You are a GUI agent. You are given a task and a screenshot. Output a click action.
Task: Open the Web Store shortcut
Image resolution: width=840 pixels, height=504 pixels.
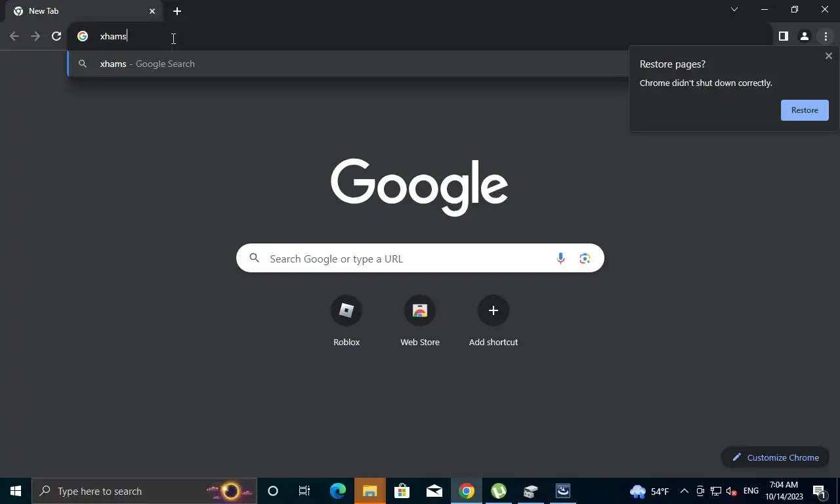click(x=420, y=322)
